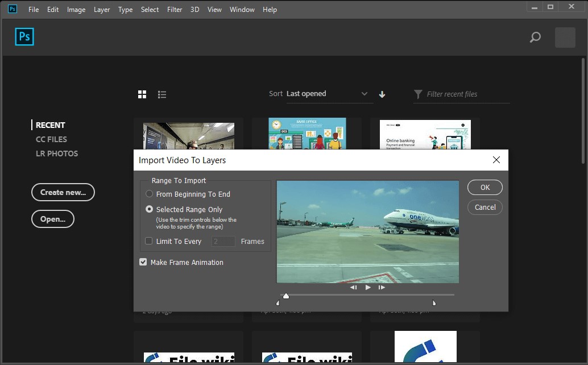The image size is (588, 365).
Task: Enable Limit To Every frames checkbox
Action: [149, 241]
